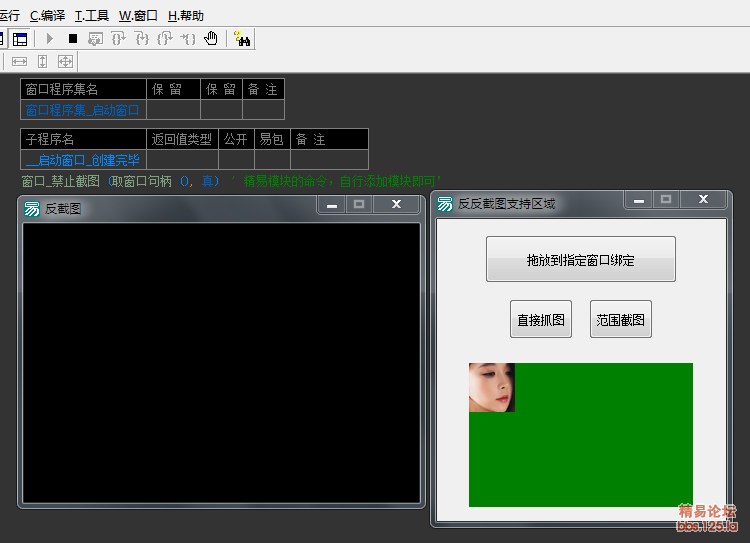Click the 直接抓图 button
Screen dimensions: 750x543
click(541, 319)
